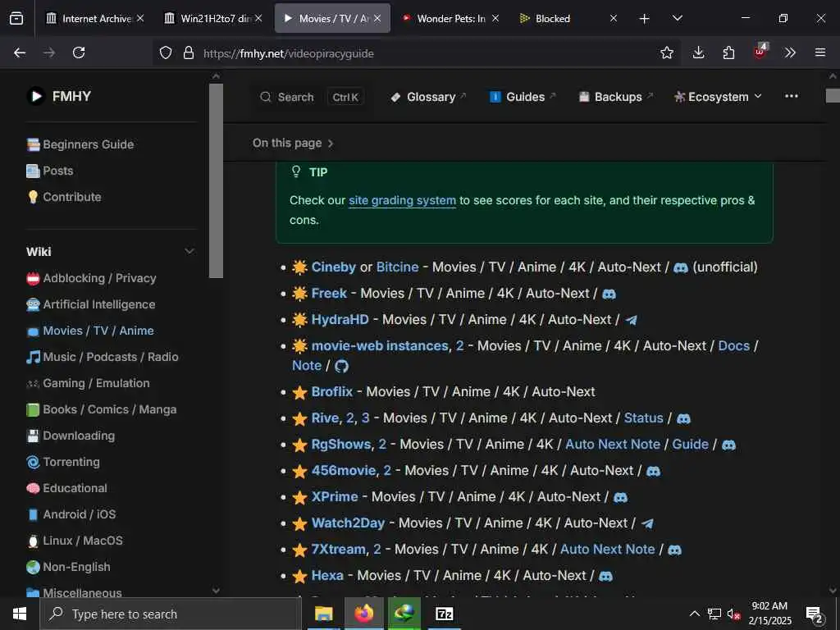Viewport: 840px width, 630px height.
Task: Open the Extensions puzzle icon
Action: pyautogui.click(x=728, y=52)
